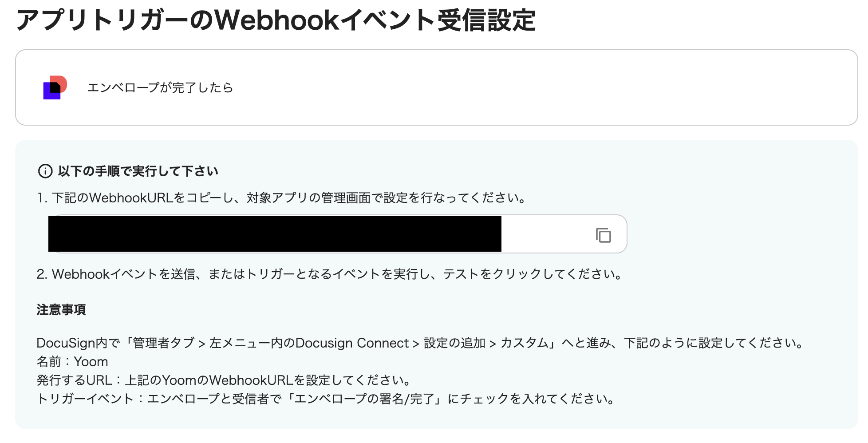
Task: Click empty white space right of the URL
Action: pyautogui.click(x=546, y=234)
